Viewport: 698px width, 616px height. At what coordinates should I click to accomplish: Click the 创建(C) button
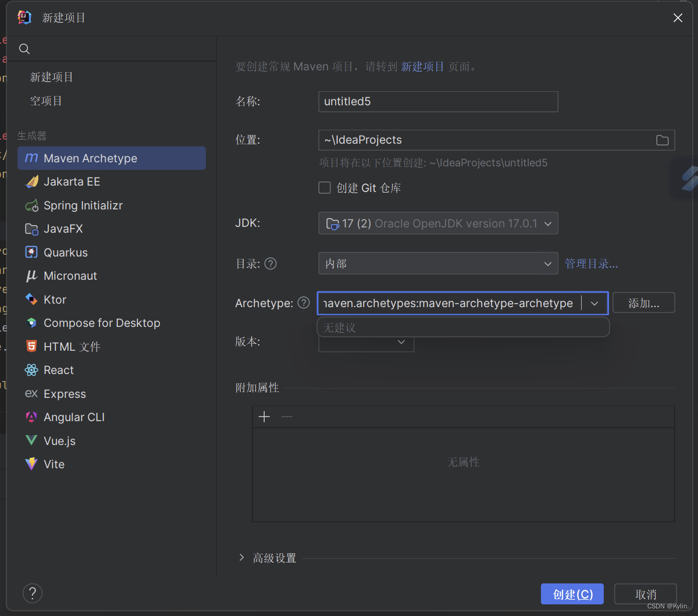click(x=572, y=594)
